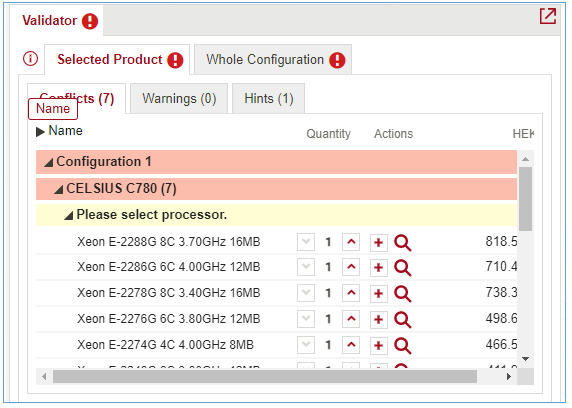Increase quantity for Xeon E-2288G
The height and width of the screenshot is (408, 572).
point(351,242)
